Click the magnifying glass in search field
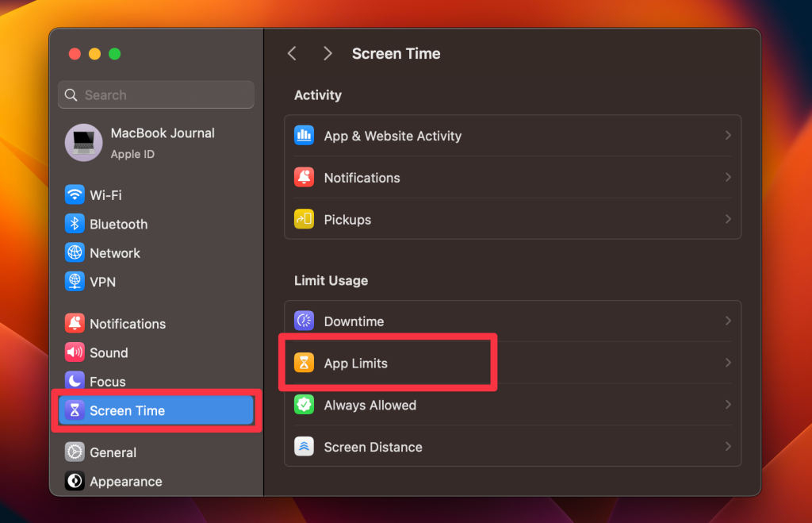 coord(71,95)
